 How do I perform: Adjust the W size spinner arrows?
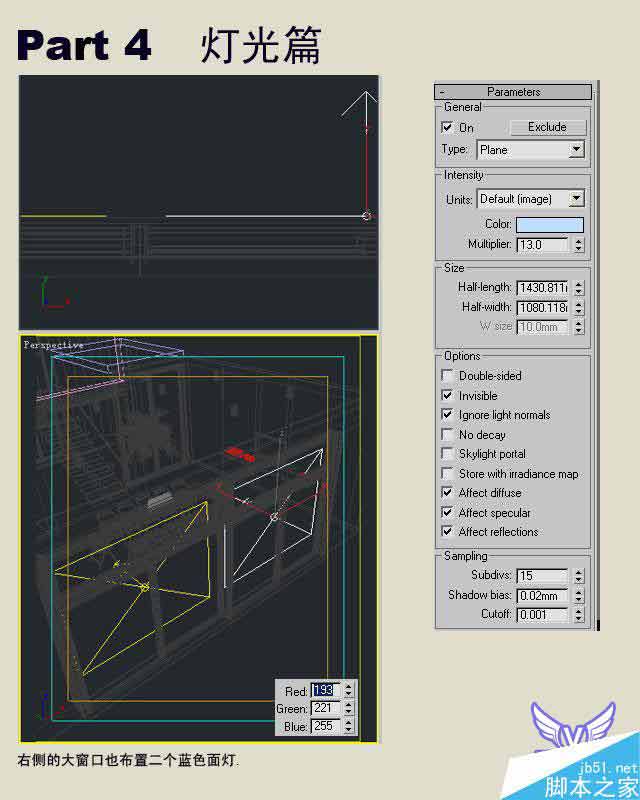(x=578, y=327)
